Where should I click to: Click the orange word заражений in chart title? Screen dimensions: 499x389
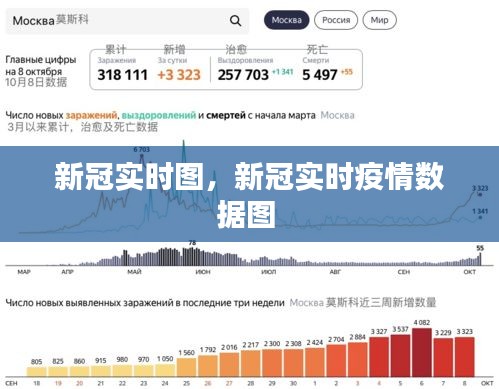click(x=91, y=115)
